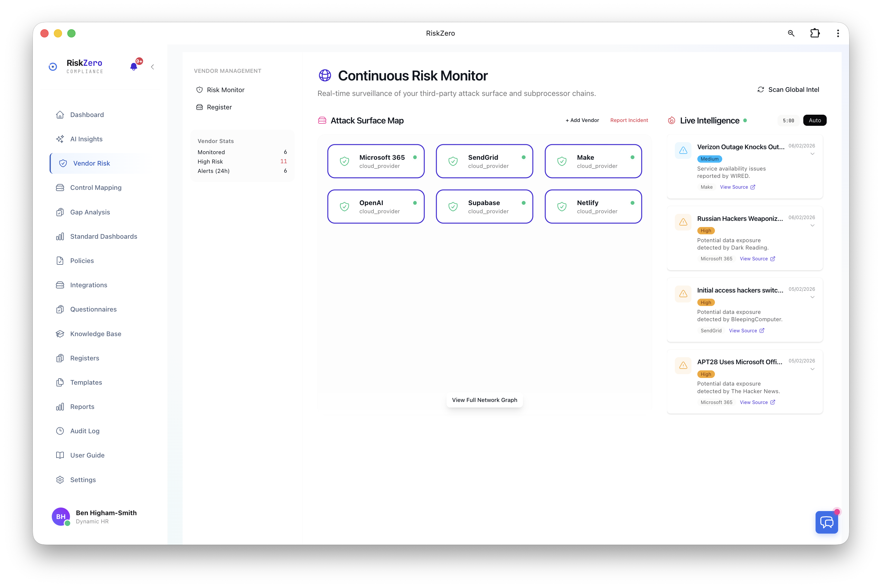This screenshot has width=882, height=588.
Task: Expand the Russian Hackers alert chevron
Action: 812,225
